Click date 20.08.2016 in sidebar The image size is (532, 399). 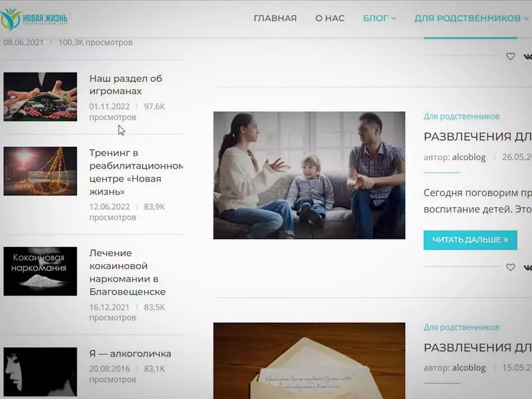pyautogui.click(x=109, y=368)
